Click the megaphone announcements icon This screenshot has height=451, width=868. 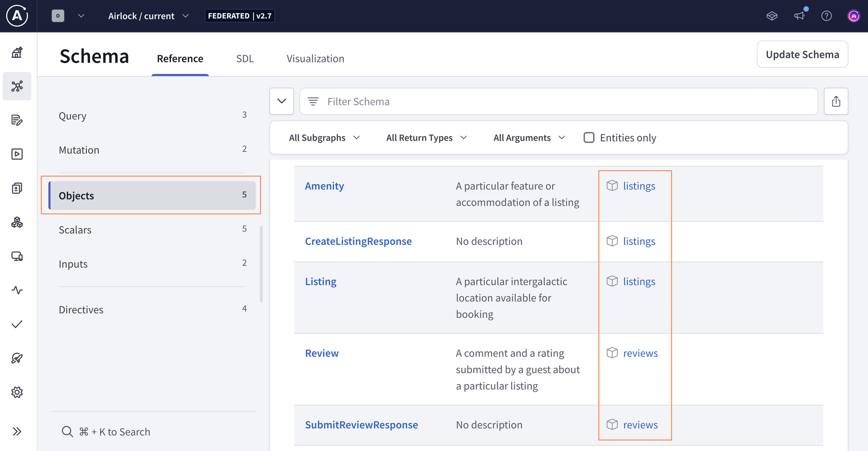[799, 16]
